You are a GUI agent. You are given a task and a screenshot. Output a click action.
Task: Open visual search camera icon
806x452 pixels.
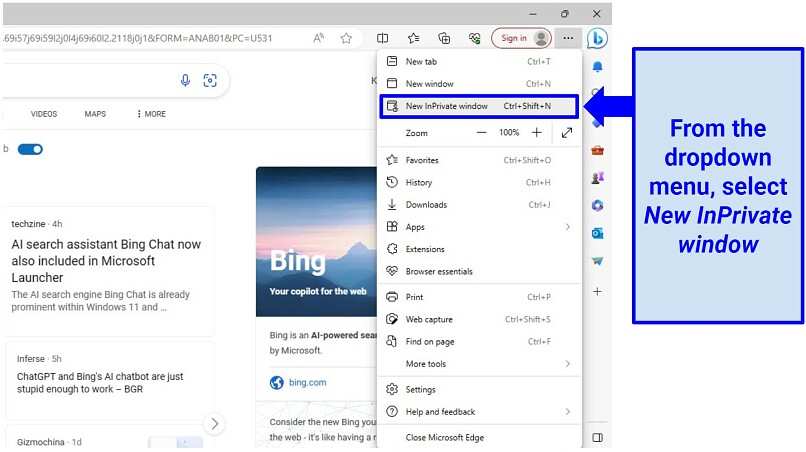click(x=210, y=81)
